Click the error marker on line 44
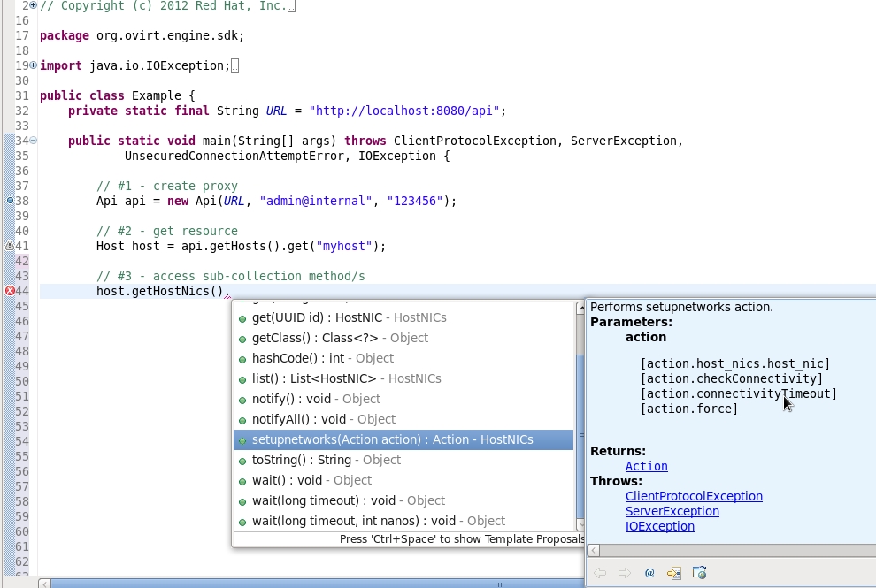Image resolution: width=876 pixels, height=588 pixels. [x=10, y=291]
